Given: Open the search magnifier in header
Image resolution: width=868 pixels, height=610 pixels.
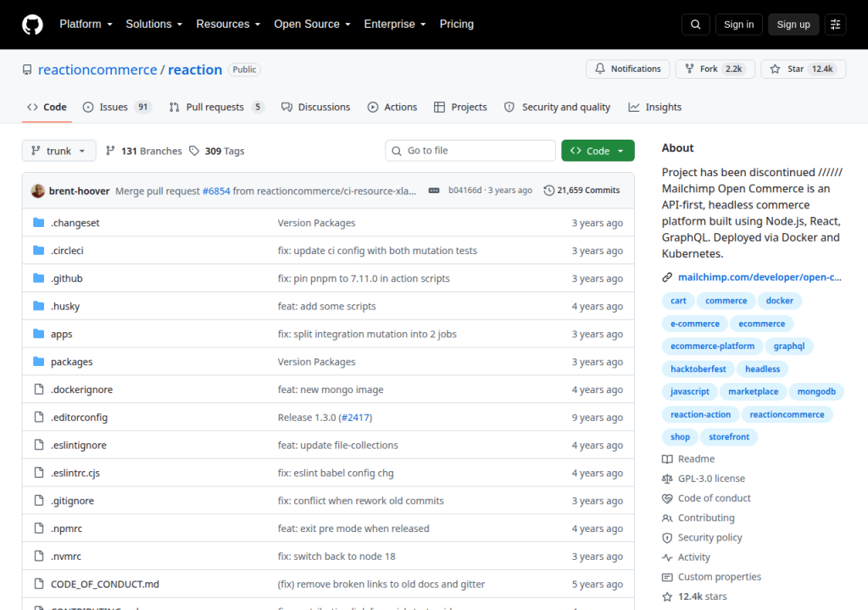Looking at the screenshot, I should pos(695,25).
